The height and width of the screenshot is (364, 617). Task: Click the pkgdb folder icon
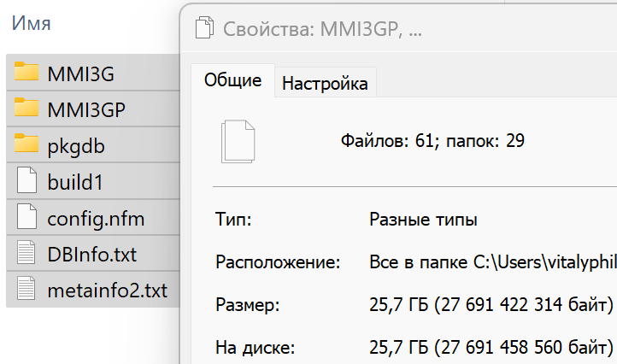pos(26,143)
